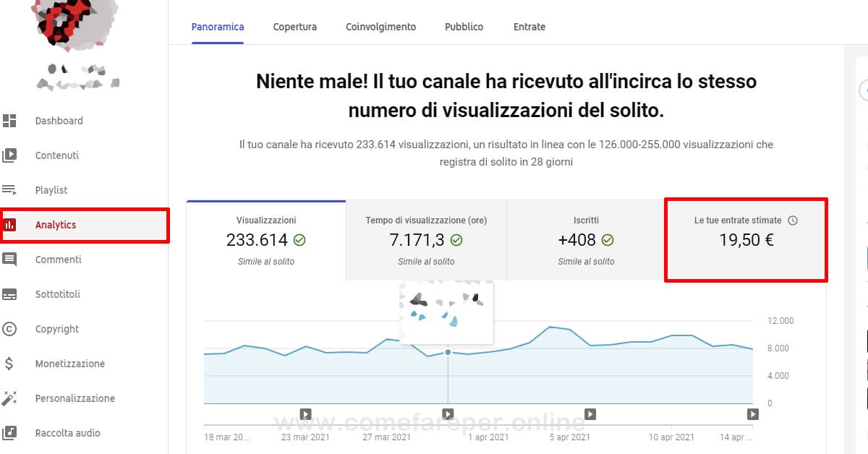The height and width of the screenshot is (454, 868).
Task: Open the Dashboard section icon
Action: click(x=12, y=121)
